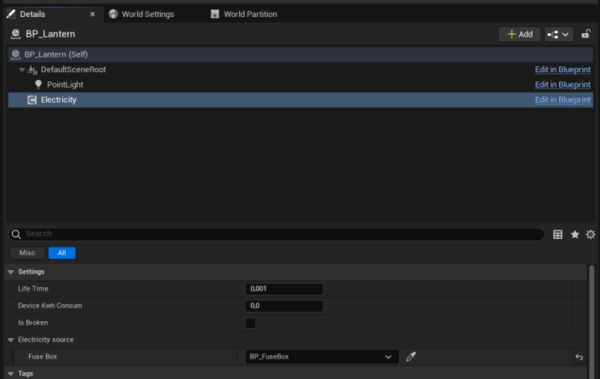Click the Details pencil icon

[11, 14]
